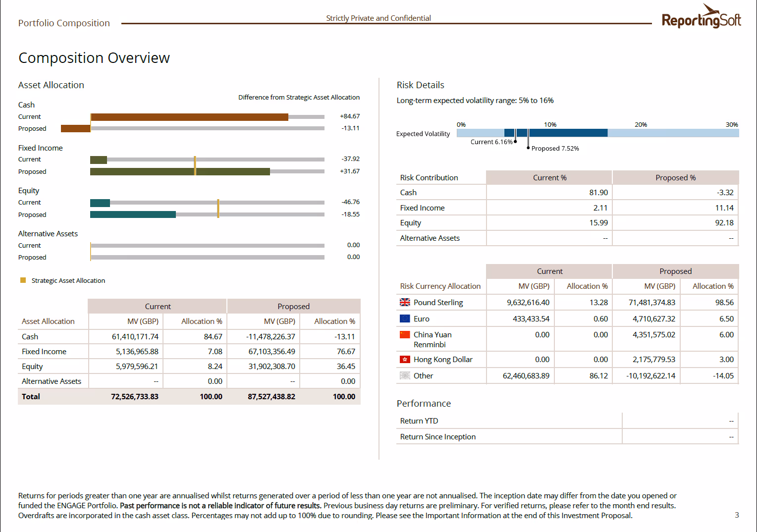Click the Difference from Strategic Asset Allocation label
The width and height of the screenshot is (757, 532).
coord(299,97)
